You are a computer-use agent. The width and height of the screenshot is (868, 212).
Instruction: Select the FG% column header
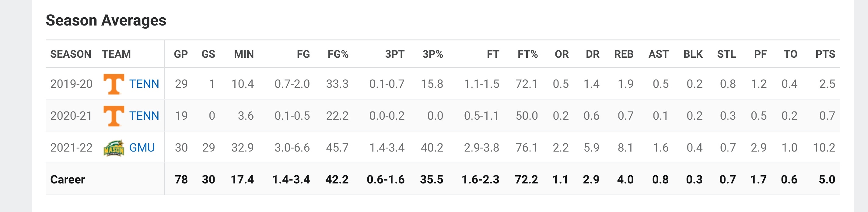338,54
